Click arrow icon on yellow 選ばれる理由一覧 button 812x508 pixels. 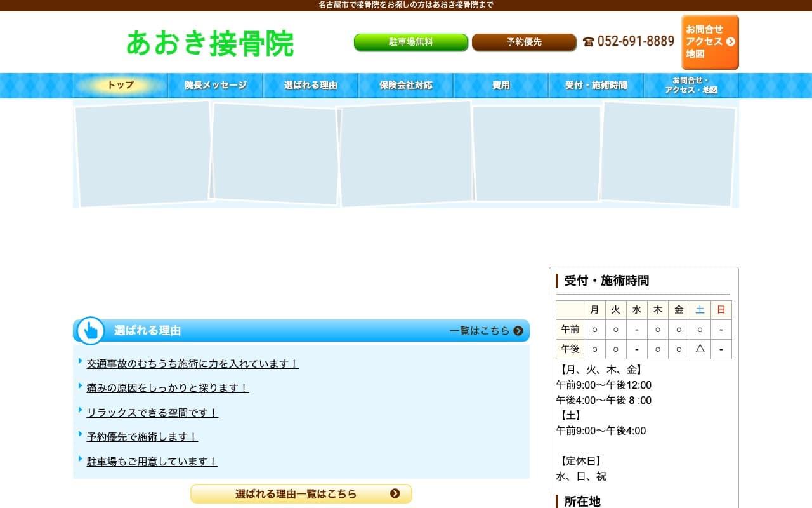[x=395, y=493]
